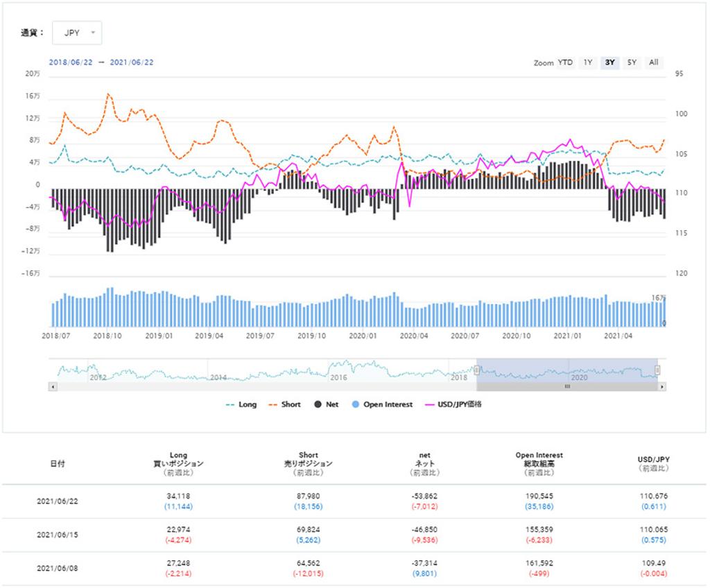Click the Short value 87,980
Viewport: 710px width, 588px height.
[x=309, y=496]
